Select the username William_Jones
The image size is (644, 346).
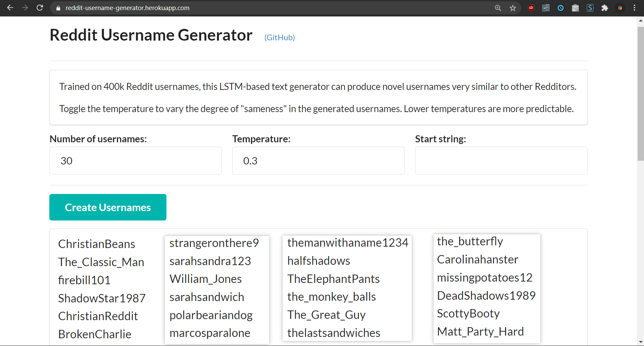click(205, 279)
